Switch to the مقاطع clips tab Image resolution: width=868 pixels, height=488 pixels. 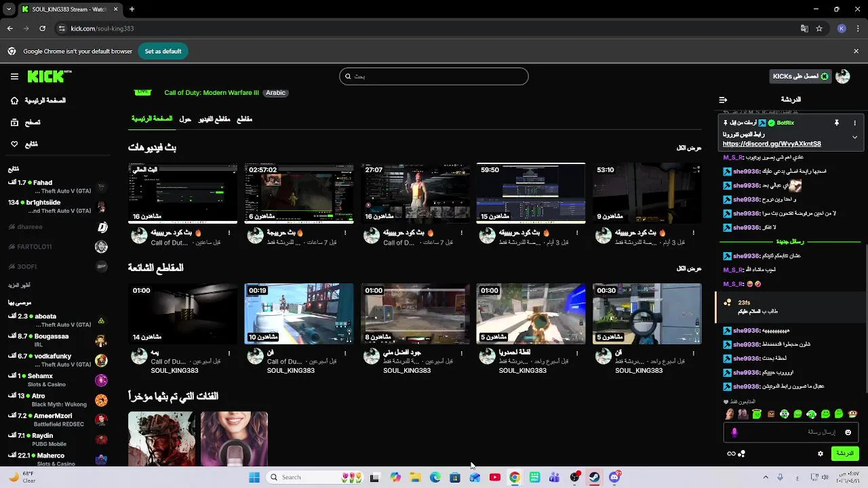click(x=244, y=119)
